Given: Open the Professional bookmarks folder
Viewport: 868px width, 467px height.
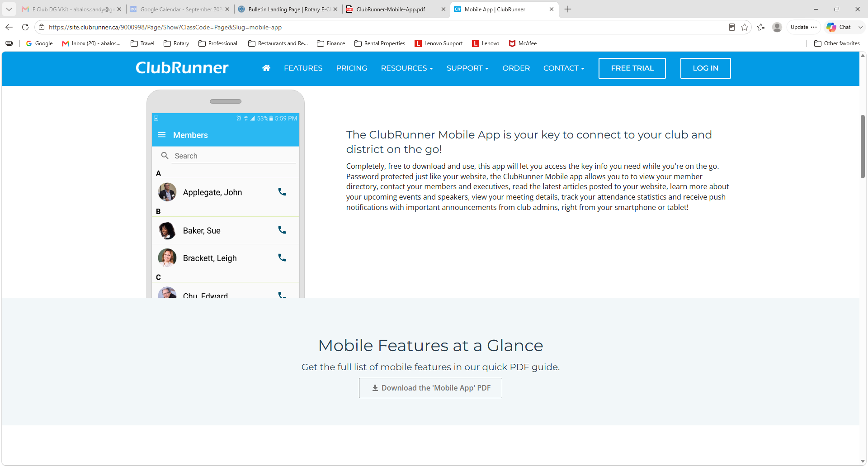Looking at the screenshot, I should tap(218, 43).
